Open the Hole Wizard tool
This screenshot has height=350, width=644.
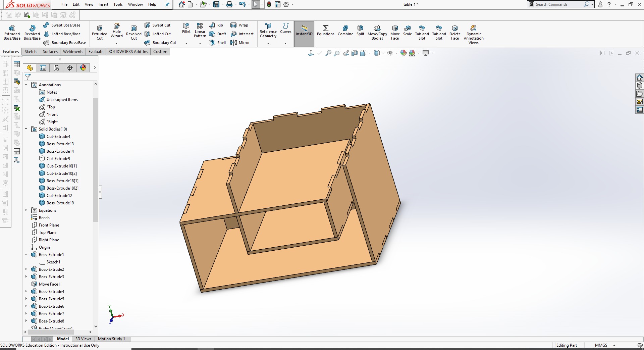(117, 30)
